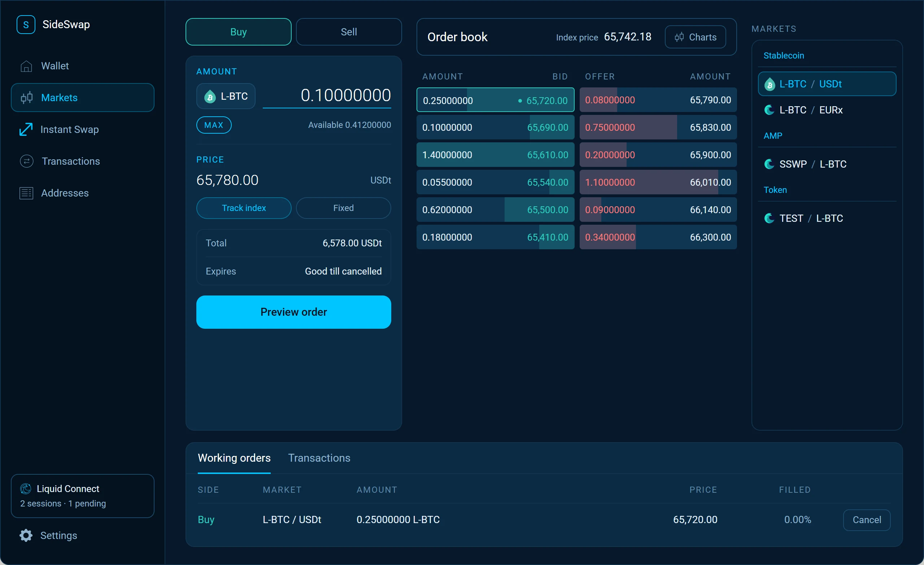Click the Instant Swap arrow icon

pyautogui.click(x=26, y=130)
